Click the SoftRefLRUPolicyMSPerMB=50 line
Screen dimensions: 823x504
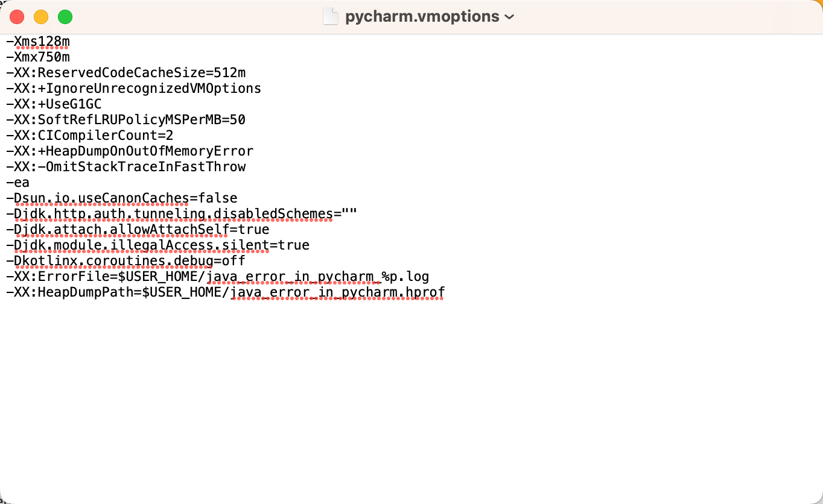click(x=126, y=120)
